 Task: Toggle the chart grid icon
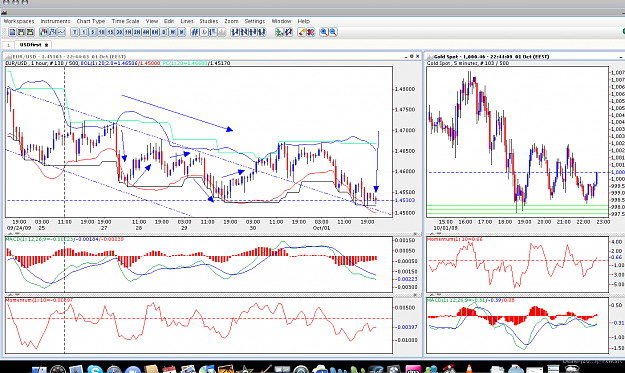(x=194, y=32)
